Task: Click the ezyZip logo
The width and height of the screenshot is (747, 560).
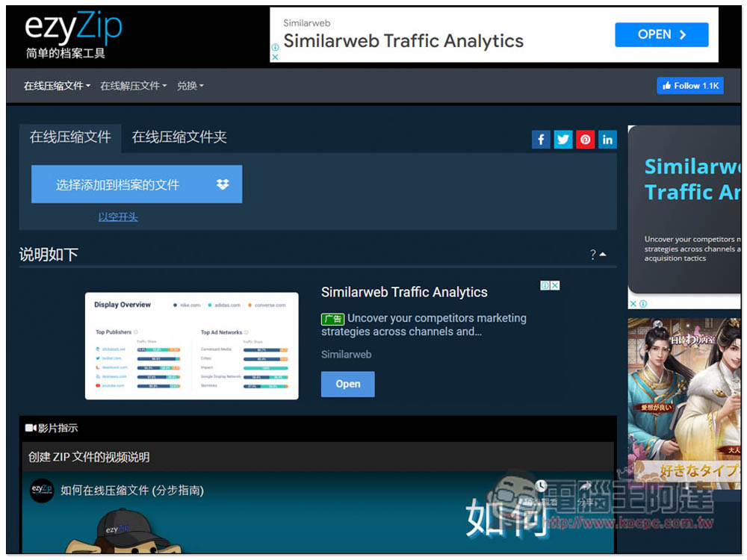Action: [73, 35]
